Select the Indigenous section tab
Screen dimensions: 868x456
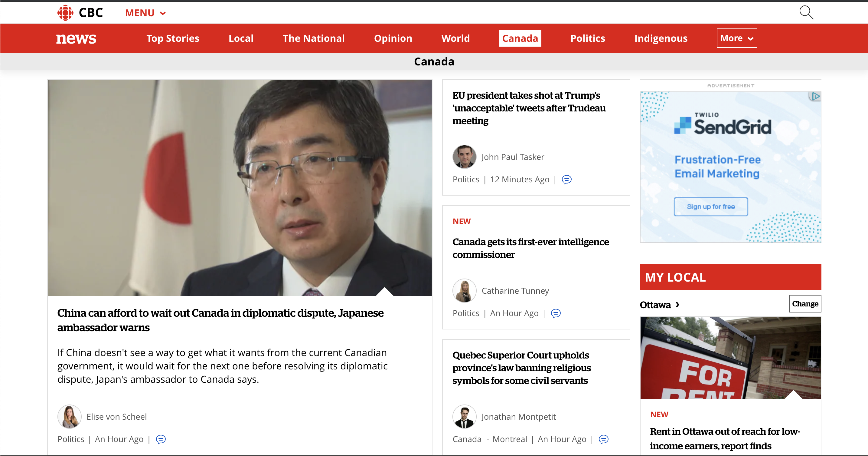661,38
